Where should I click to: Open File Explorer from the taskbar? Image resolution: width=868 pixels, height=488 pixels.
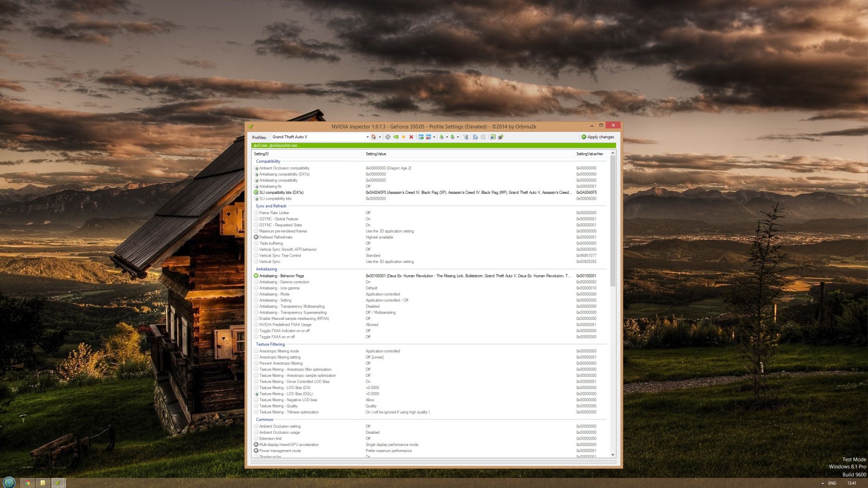point(42,483)
